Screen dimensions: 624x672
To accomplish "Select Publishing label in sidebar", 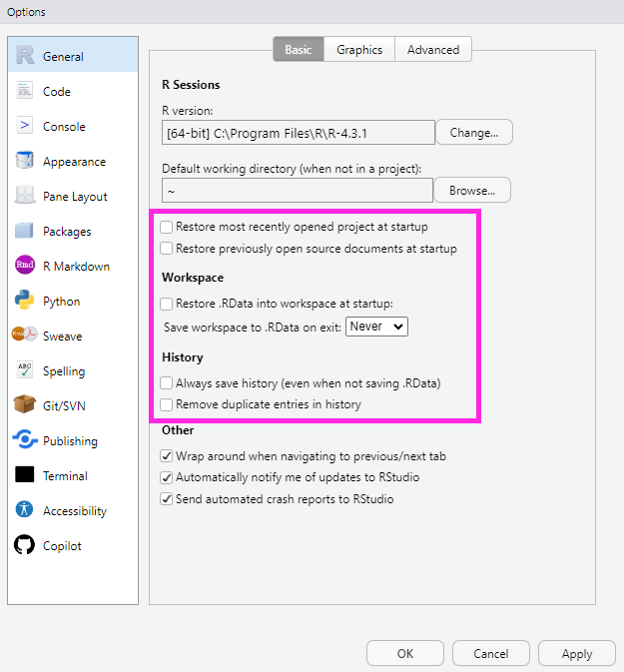I will (70, 441).
